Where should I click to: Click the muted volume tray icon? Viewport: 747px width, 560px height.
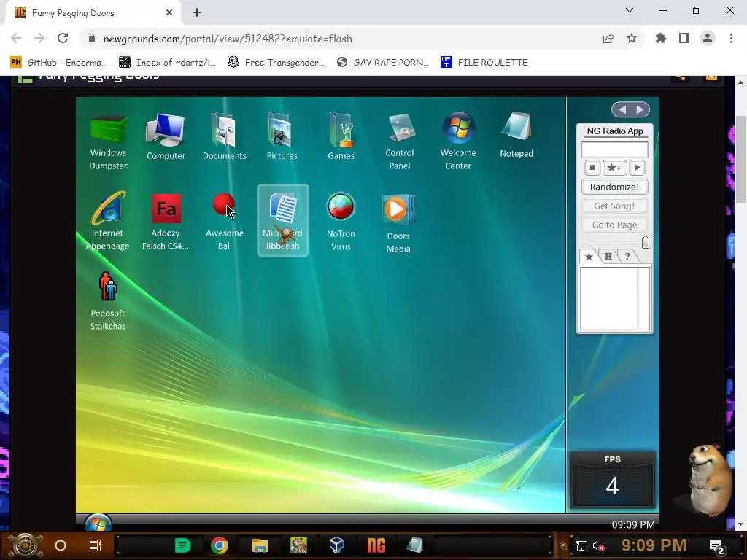click(x=598, y=545)
